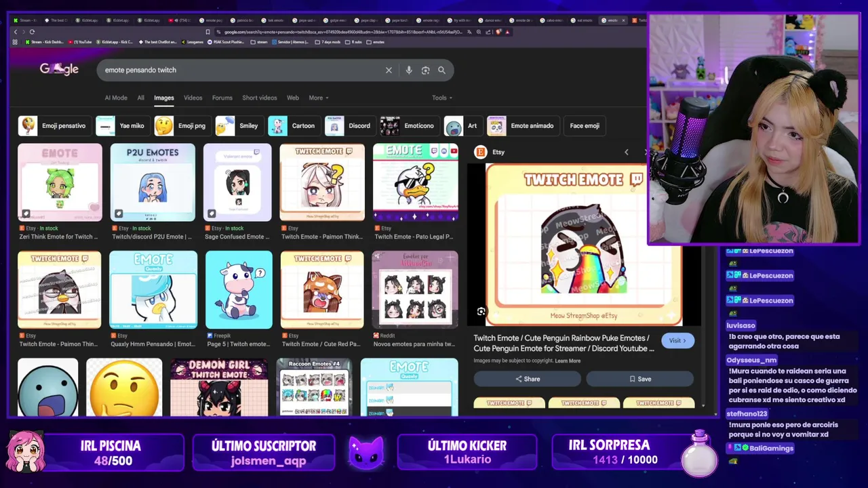The height and width of the screenshot is (488, 868).
Task: Open the Brave shields icon in address bar
Action: pos(498,32)
